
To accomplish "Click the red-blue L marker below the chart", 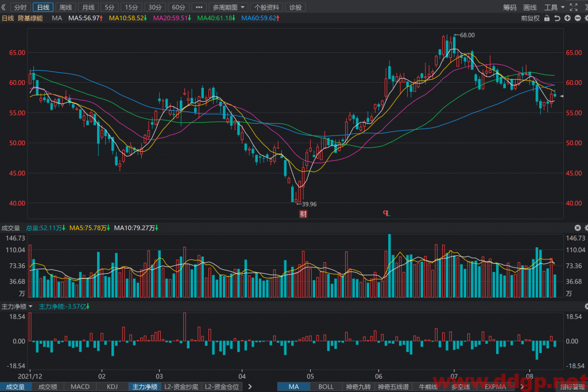I will (x=386, y=214).
